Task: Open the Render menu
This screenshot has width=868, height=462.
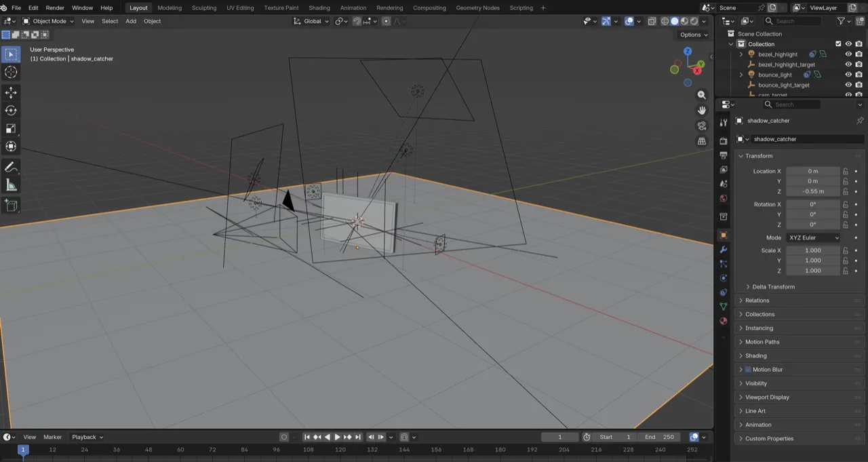Action: [x=54, y=7]
